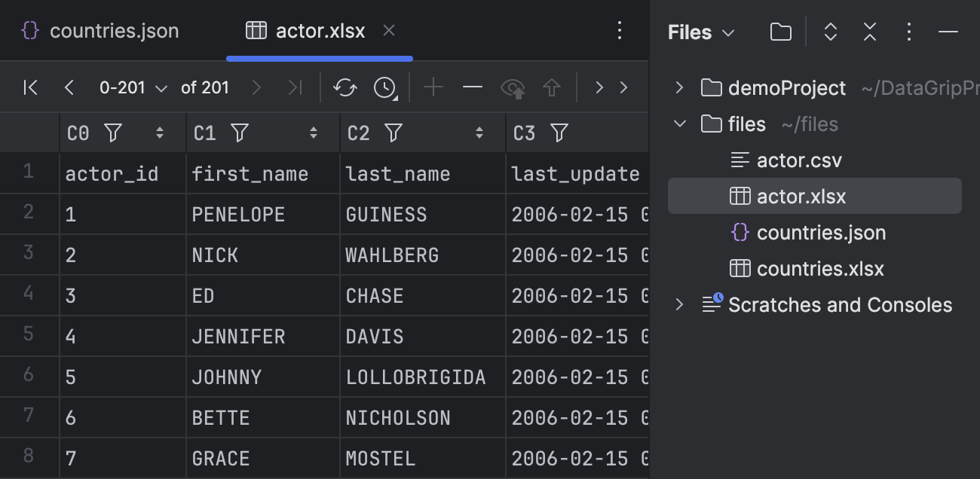
Task: Click the GUINESS cell
Action: coord(423,215)
